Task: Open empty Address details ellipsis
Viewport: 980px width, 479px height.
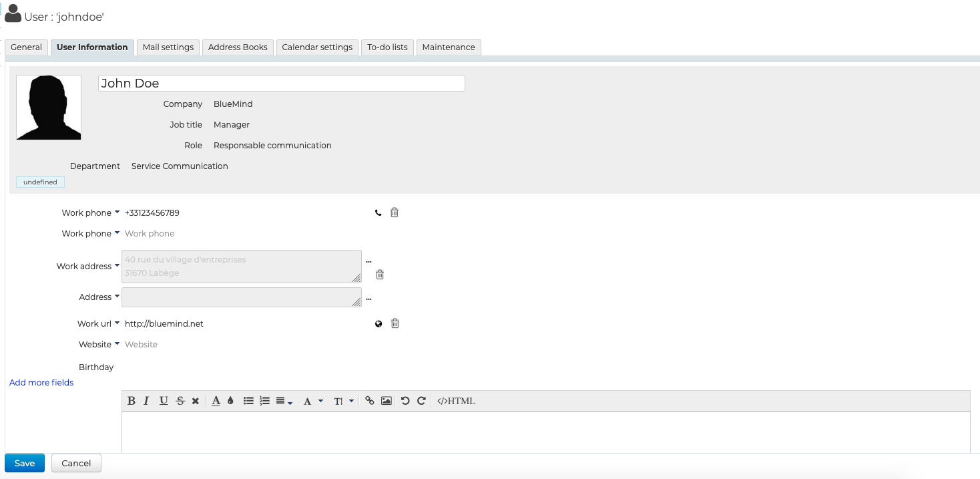Action: click(x=369, y=299)
